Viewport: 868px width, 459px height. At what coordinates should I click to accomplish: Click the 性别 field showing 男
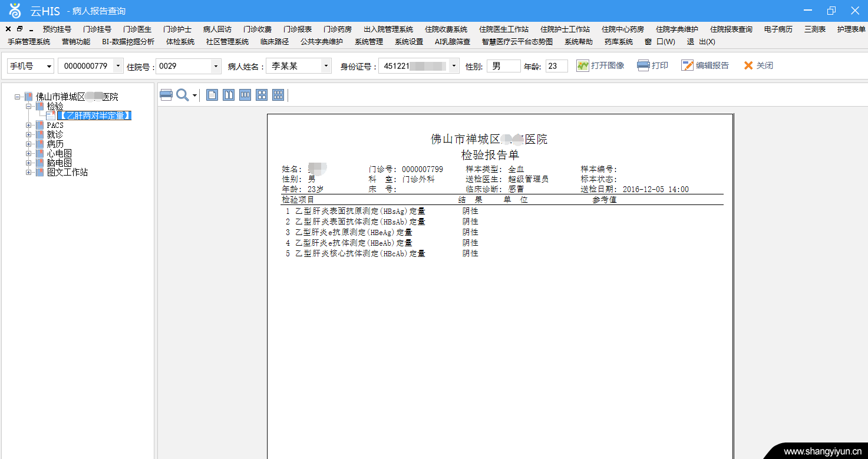coord(503,66)
